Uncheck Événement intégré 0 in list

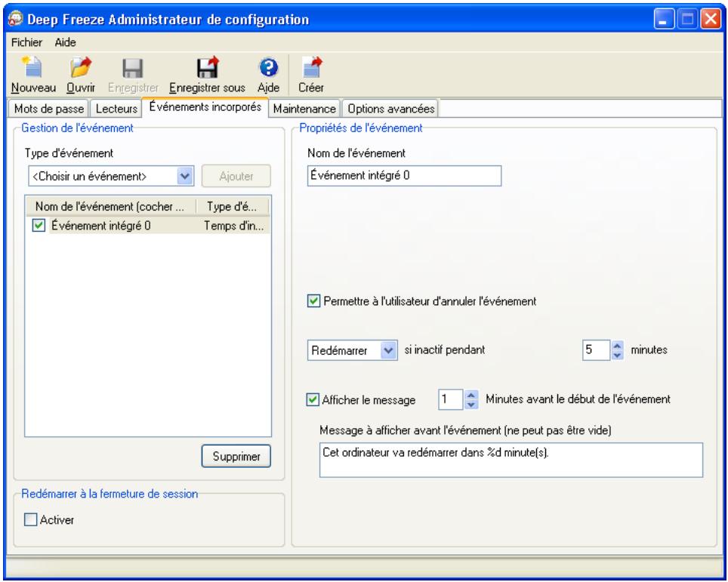[x=39, y=226]
